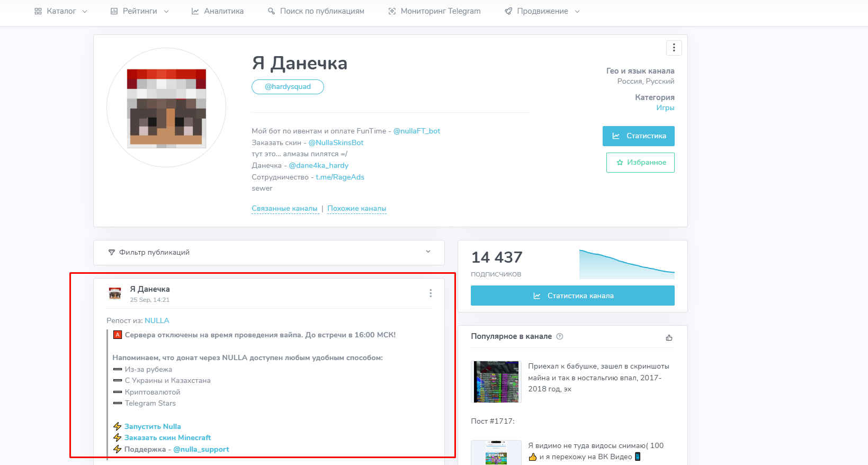Open Мониторинг Telegram in navigation
The width and height of the screenshot is (868, 465).
(434, 11)
